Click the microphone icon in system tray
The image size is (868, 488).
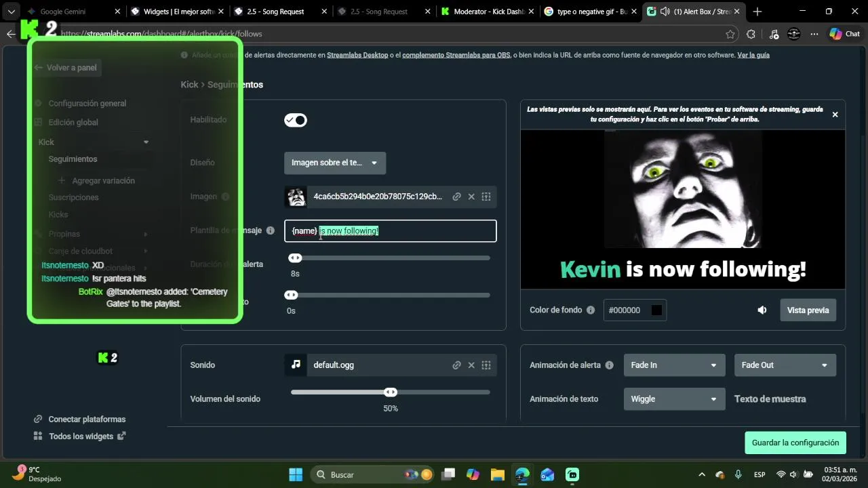[x=738, y=474]
